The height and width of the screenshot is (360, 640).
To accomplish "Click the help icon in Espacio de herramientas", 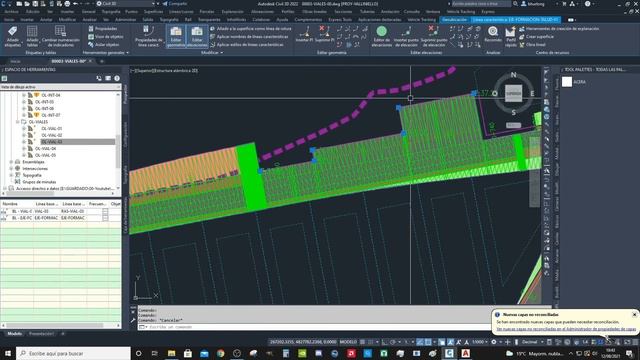I will pos(117,78).
